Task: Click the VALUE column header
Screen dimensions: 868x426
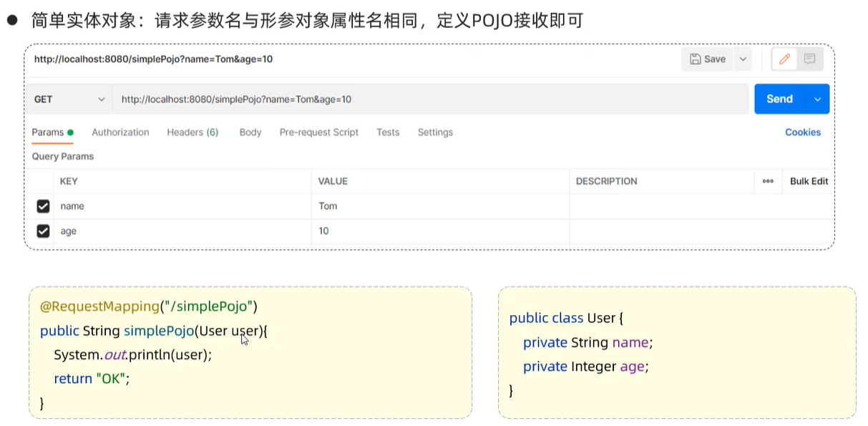Action: point(333,181)
